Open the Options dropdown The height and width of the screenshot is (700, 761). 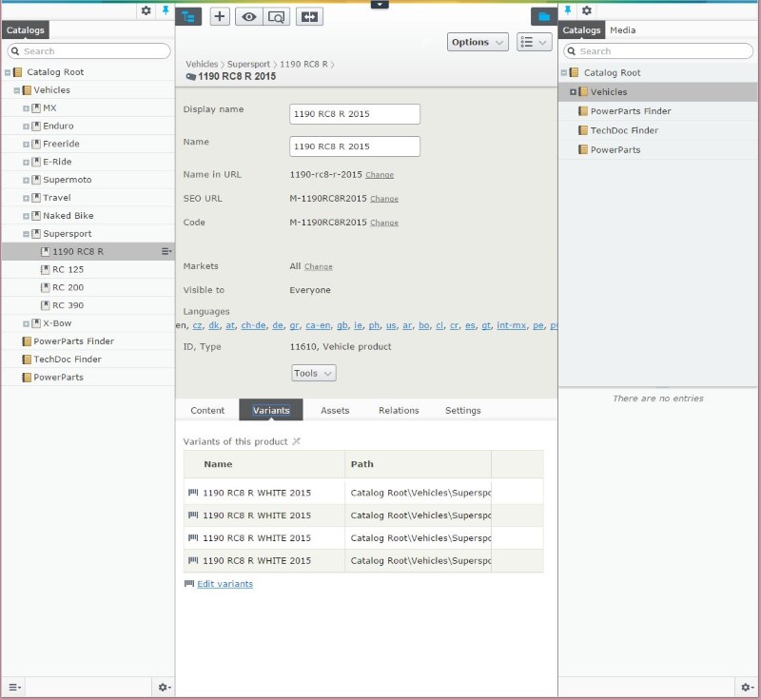tap(478, 42)
